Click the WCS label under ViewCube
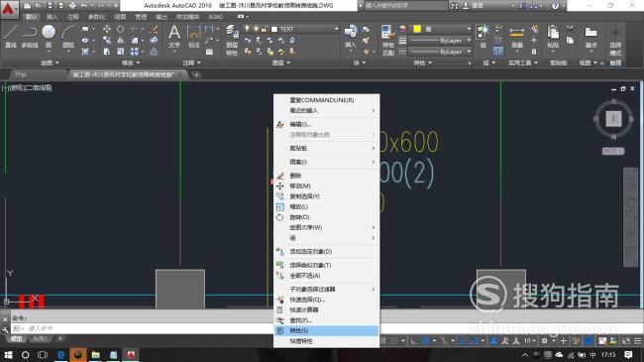 pyautogui.click(x=612, y=151)
